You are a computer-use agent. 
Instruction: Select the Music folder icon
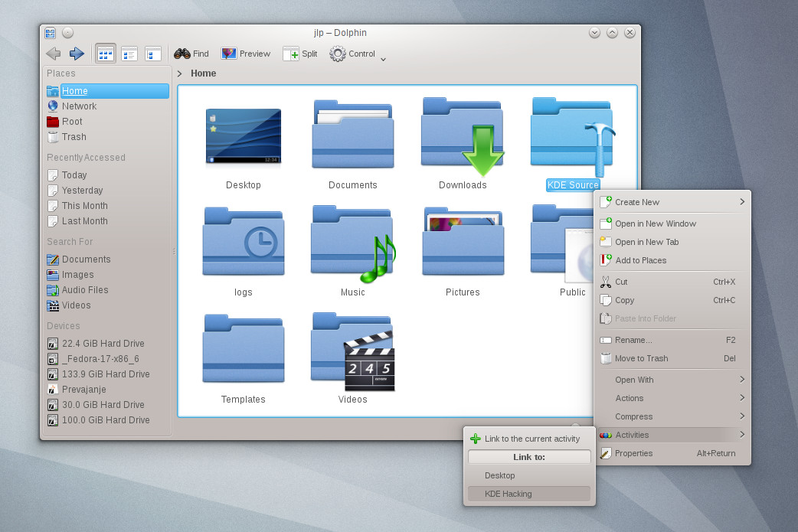point(353,243)
